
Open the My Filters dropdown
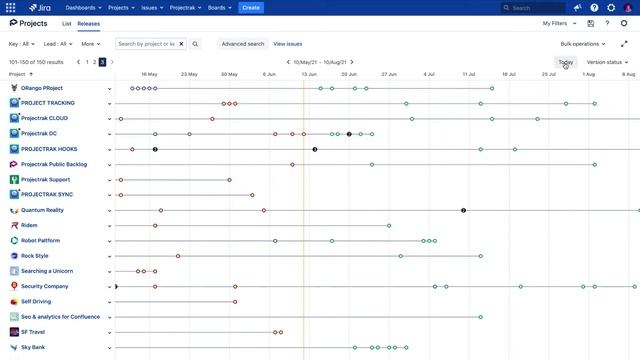coord(560,23)
